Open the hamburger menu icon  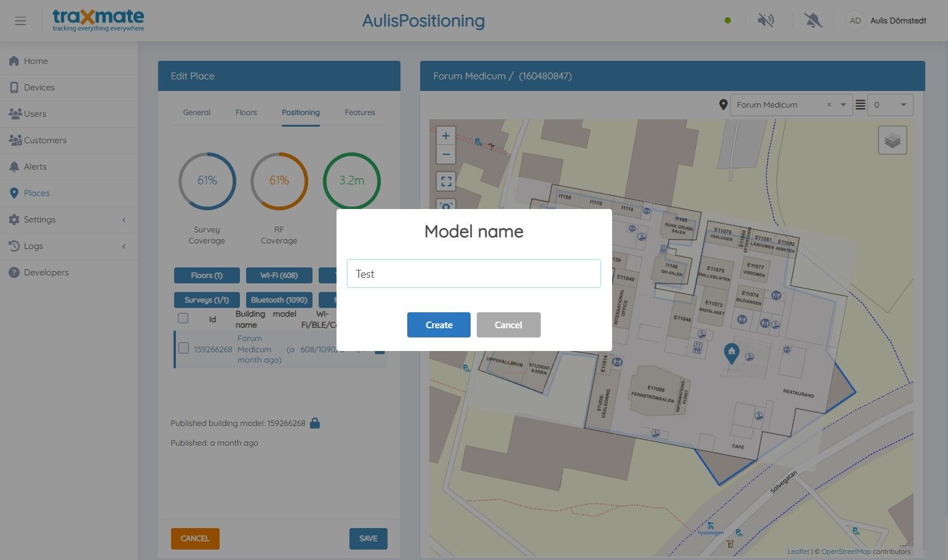click(20, 21)
